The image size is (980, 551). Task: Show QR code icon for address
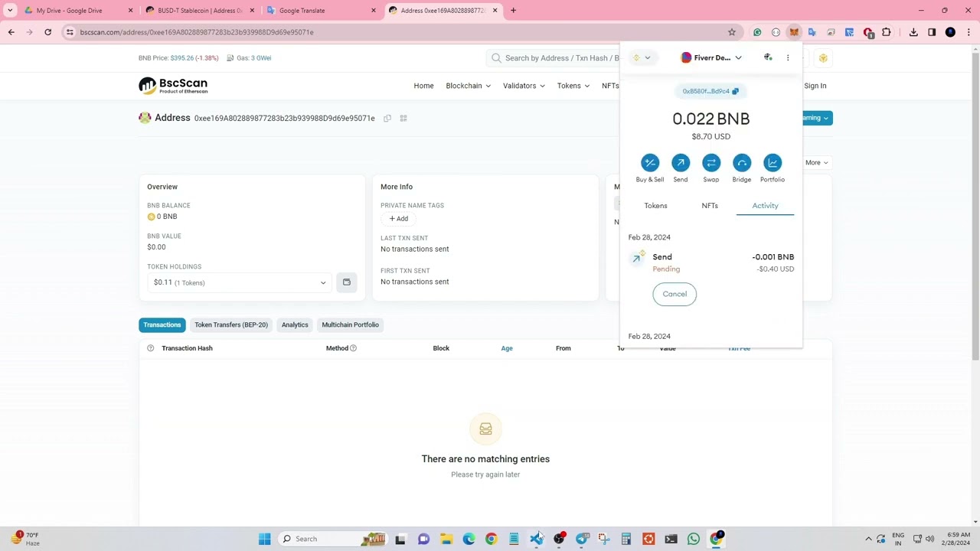pyautogui.click(x=403, y=119)
